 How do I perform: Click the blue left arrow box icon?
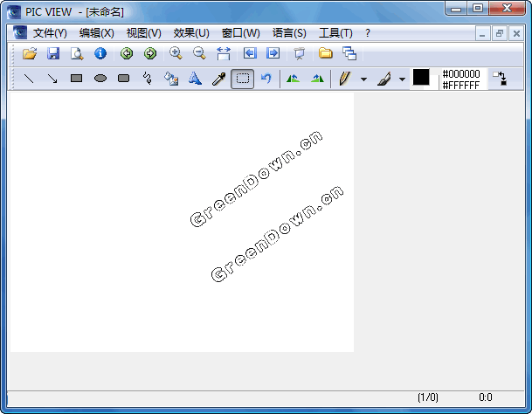pyautogui.click(x=250, y=53)
